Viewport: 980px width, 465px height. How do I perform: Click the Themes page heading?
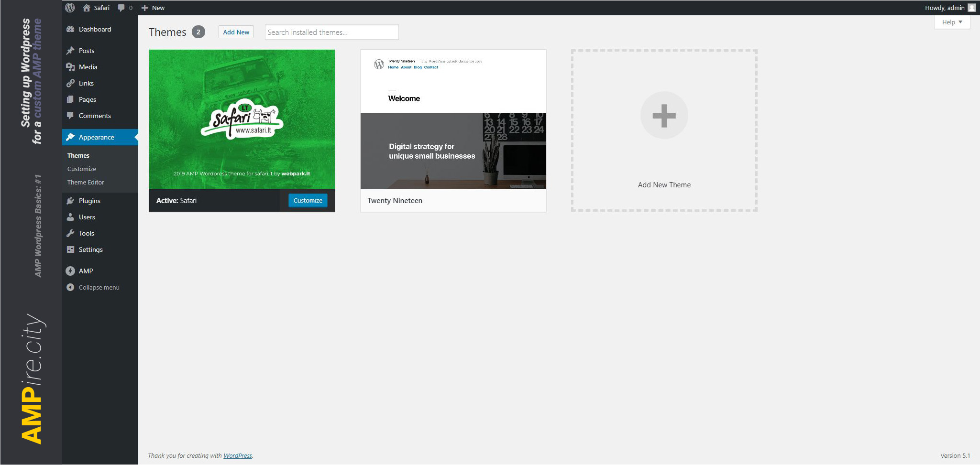coord(167,32)
